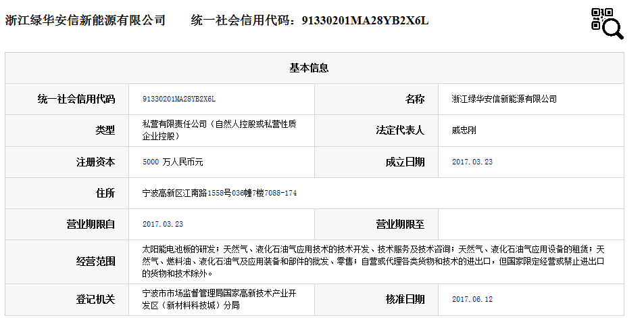
Task: Select registration authority 宁波市市场监督管理局 value
Action: pyautogui.click(x=219, y=300)
